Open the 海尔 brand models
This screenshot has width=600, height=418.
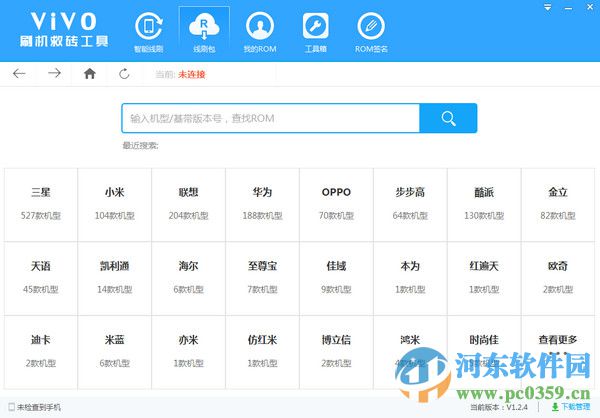pyautogui.click(x=188, y=279)
